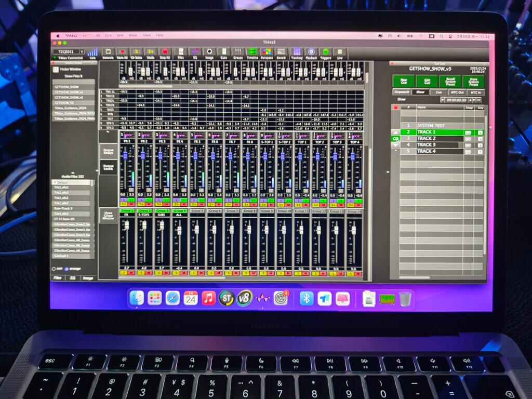Click the Mute All toolbar button

[x=122, y=52]
